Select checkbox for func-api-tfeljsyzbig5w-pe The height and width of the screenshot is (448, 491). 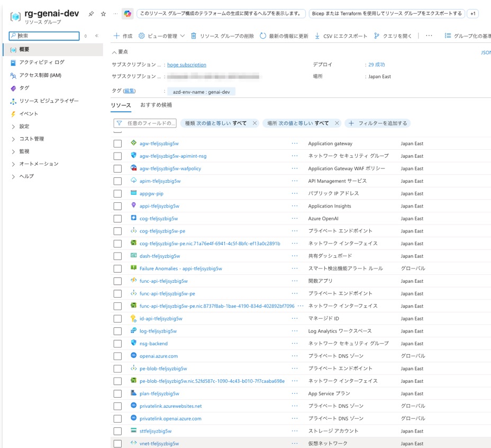coord(118,294)
